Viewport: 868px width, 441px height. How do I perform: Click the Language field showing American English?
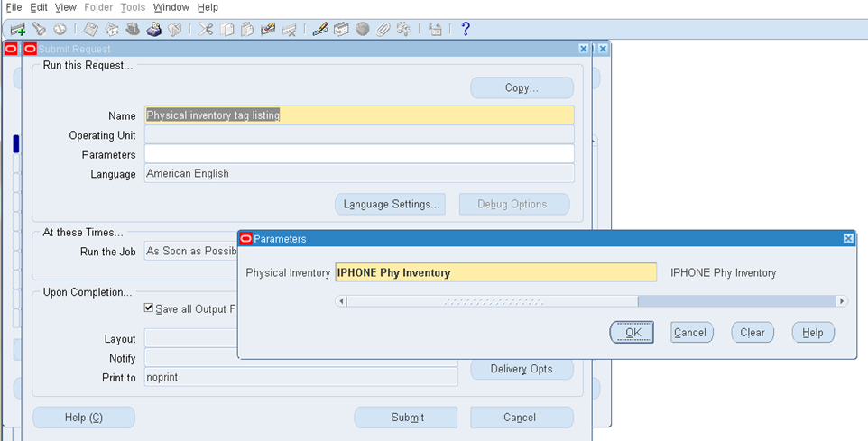click(359, 173)
